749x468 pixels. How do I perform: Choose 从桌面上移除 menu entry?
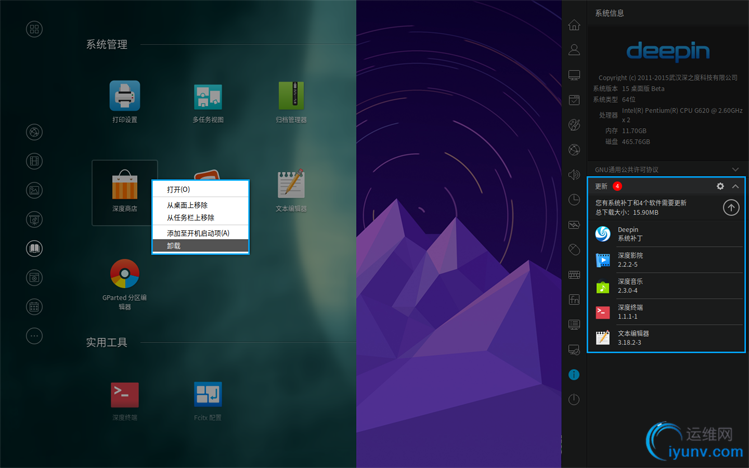(201, 205)
